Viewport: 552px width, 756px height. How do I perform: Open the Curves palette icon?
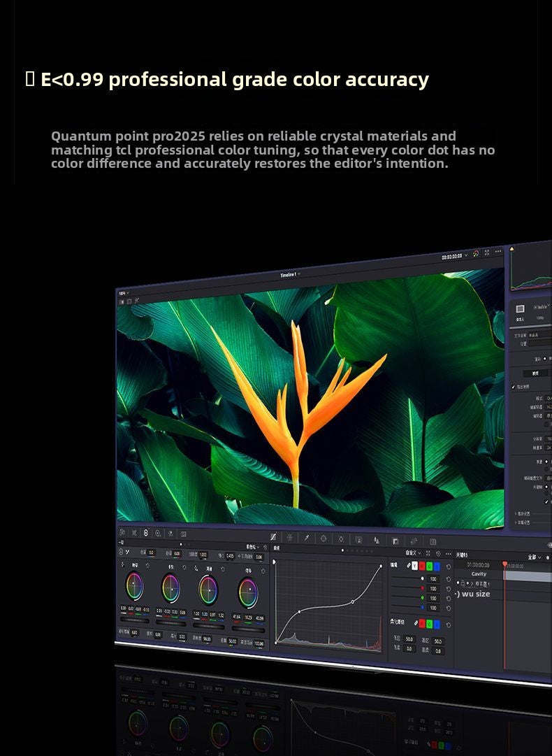273,537
